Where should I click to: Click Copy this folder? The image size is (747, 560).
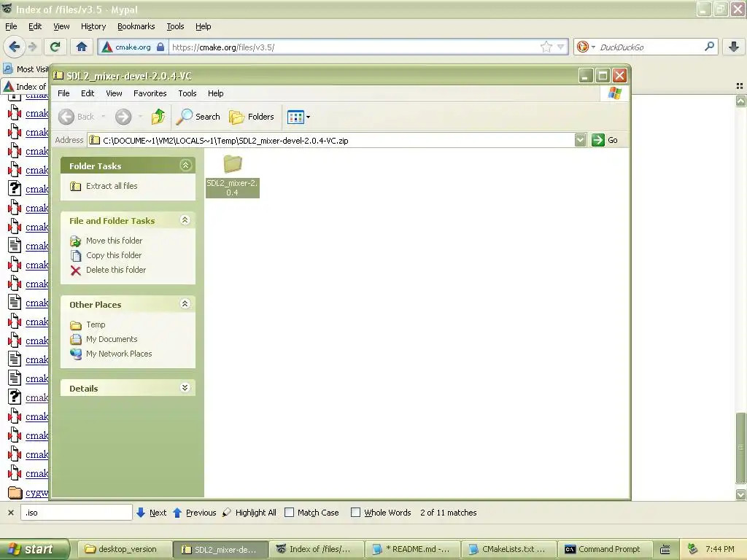click(113, 255)
